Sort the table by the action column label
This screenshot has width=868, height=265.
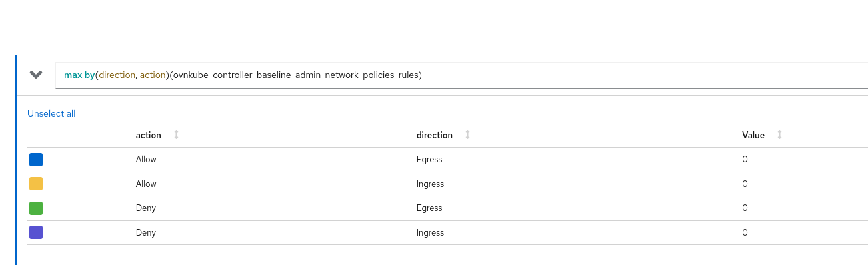click(149, 135)
